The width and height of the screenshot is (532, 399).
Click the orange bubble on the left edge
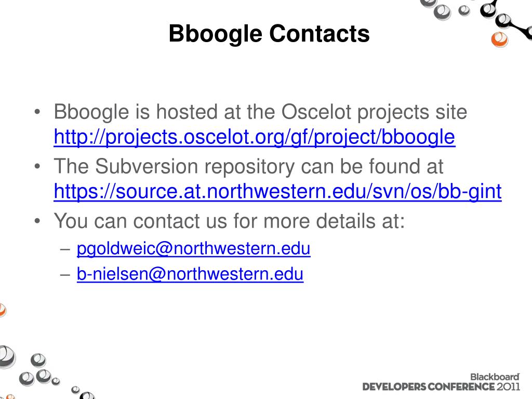coord(2,310)
